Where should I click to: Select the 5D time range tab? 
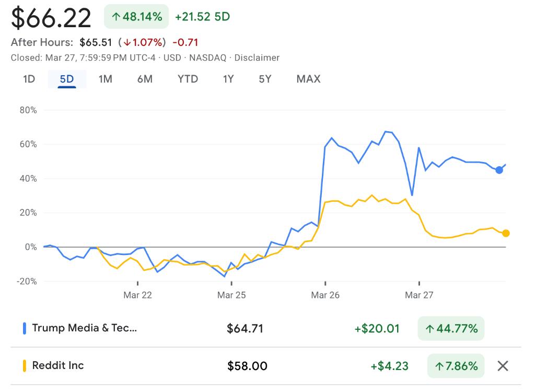[67, 79]
